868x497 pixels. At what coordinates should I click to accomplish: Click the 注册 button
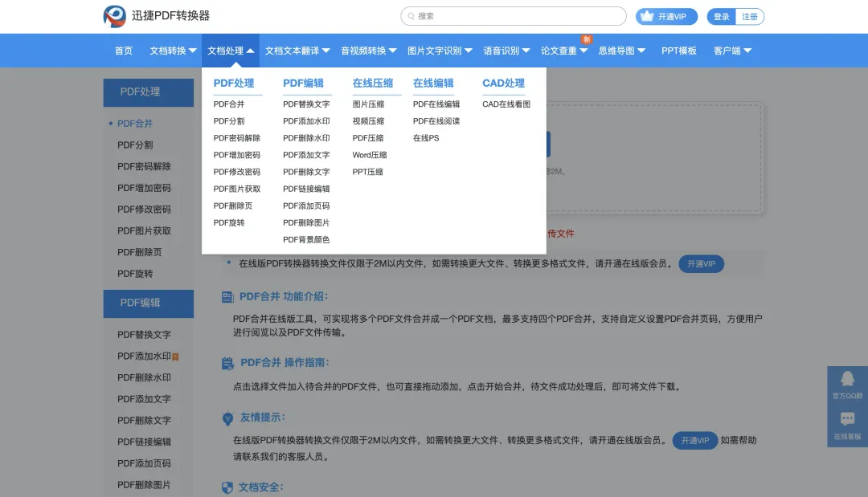750,17
